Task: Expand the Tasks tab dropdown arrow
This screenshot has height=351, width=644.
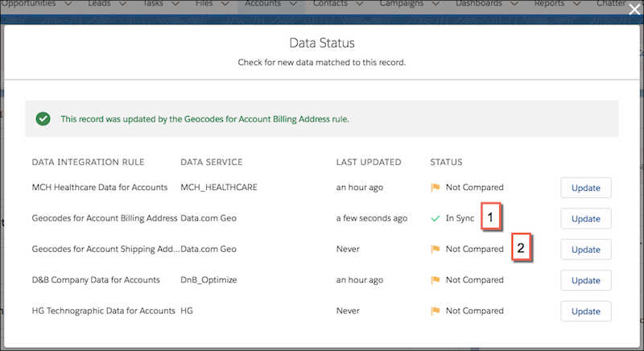Action: (x=175, y=4)
